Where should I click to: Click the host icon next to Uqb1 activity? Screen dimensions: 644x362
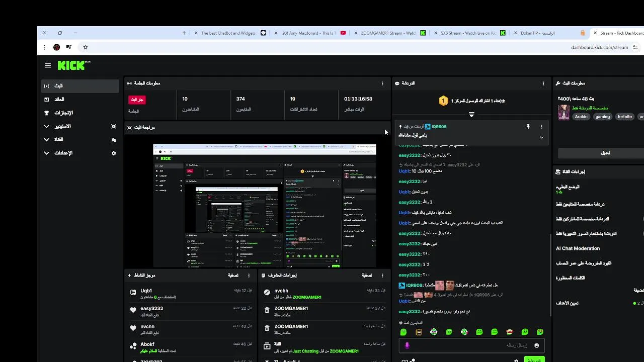[133, 292]
